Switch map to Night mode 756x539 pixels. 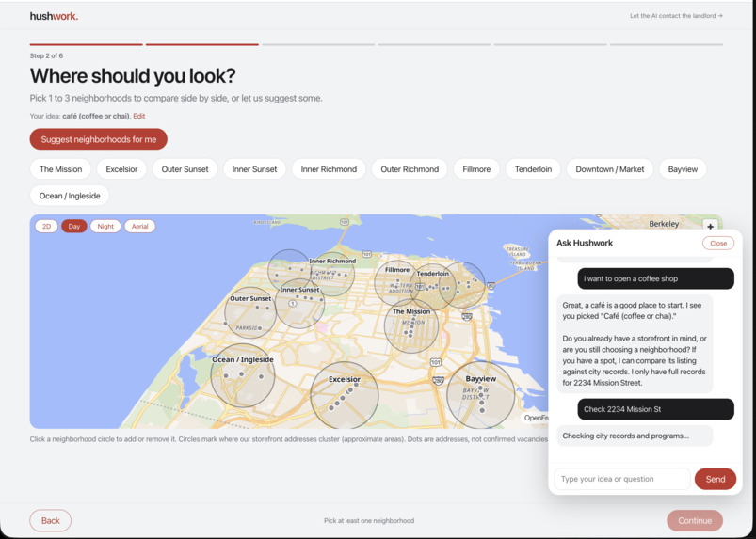click(105, 227)
